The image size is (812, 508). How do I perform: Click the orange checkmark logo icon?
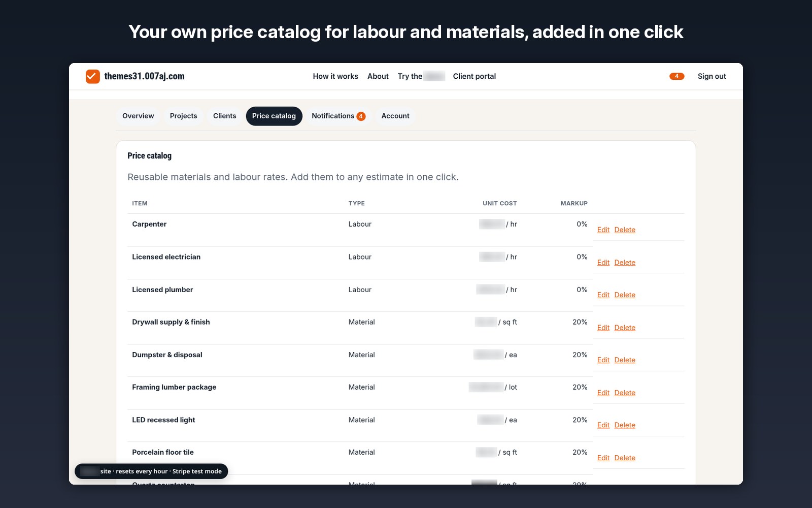pos(93,76)
